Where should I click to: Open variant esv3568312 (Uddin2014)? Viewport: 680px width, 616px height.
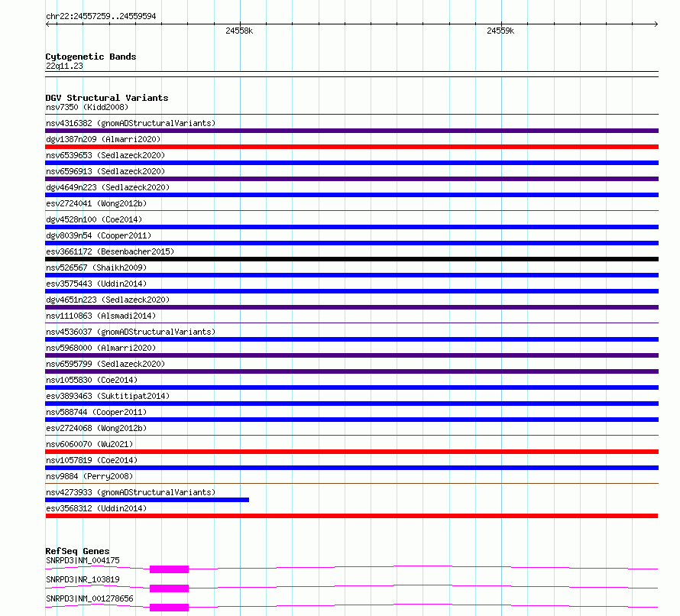(x=96, y=508)
